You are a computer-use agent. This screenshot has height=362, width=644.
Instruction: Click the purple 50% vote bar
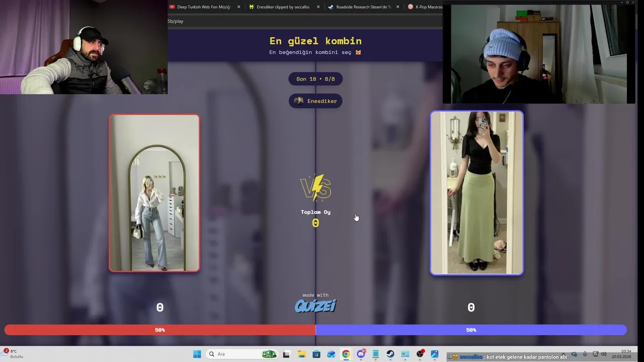pos(471,330)
